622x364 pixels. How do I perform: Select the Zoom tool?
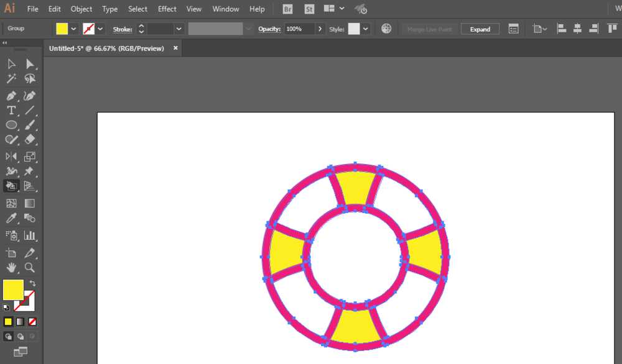point(29,268)
